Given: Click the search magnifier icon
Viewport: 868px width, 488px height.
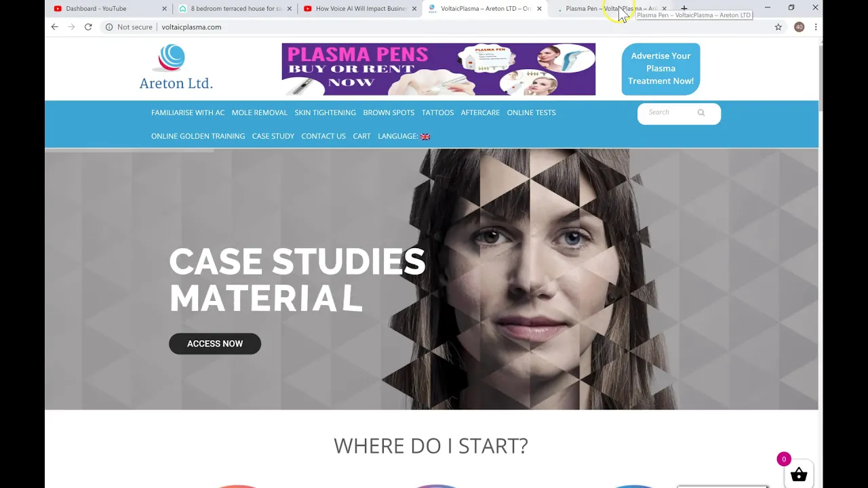Looking at the screenshot, I should 701,113.
